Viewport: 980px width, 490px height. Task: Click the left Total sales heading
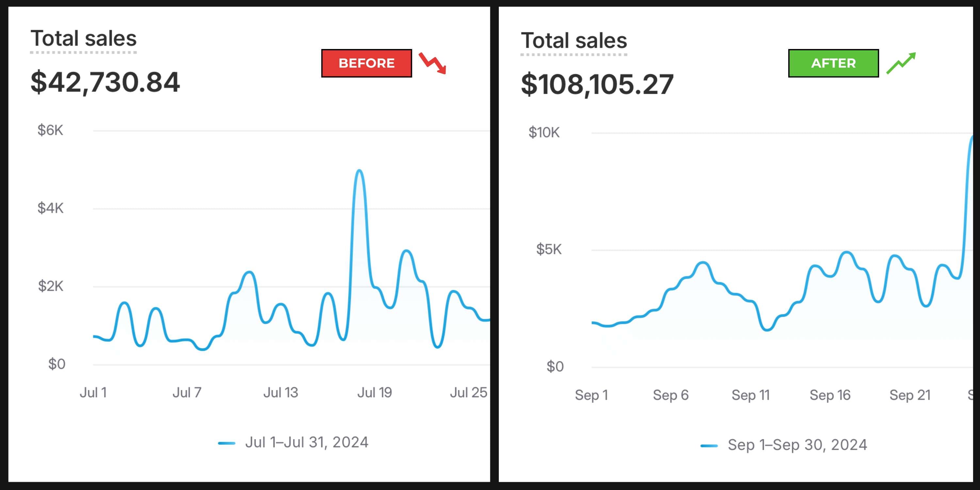click(x=83, y=39)
